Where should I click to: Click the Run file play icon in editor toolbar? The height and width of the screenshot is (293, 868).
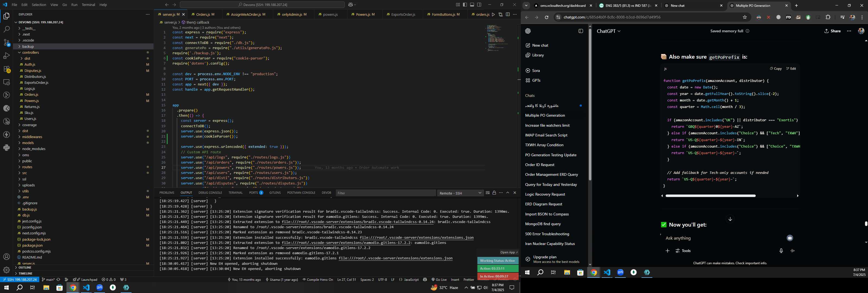point(493,14)
